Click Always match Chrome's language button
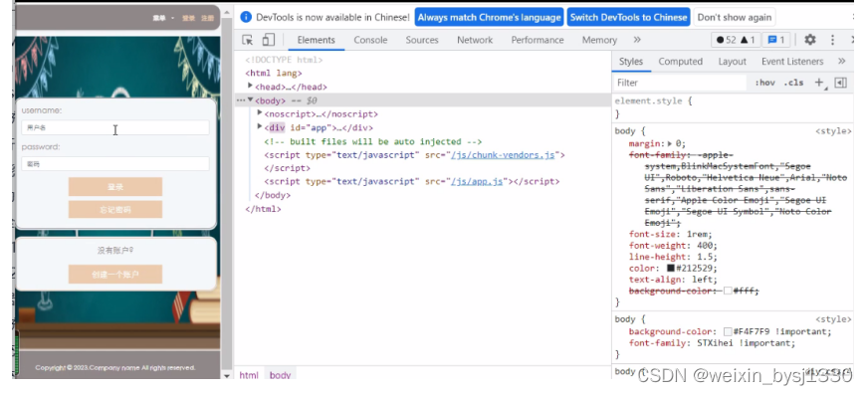Image resolution: width=868 pixels, height=395 pixels. pos(489,17)
